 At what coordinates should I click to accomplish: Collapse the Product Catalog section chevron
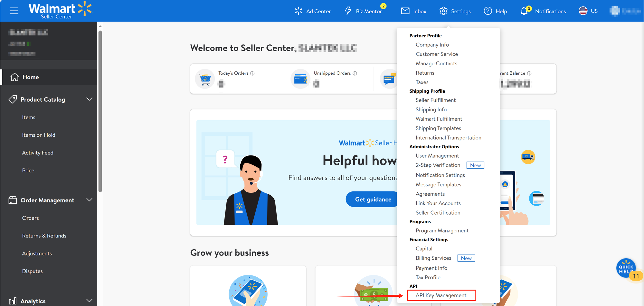point(90,99)
